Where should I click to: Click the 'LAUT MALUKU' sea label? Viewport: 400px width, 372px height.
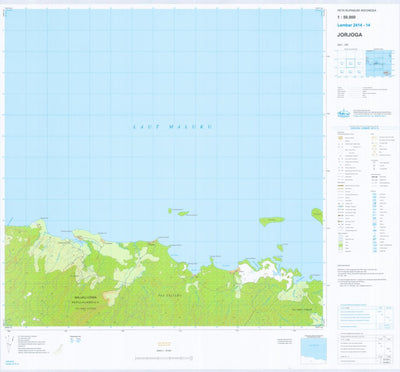[x=173, y=127]
